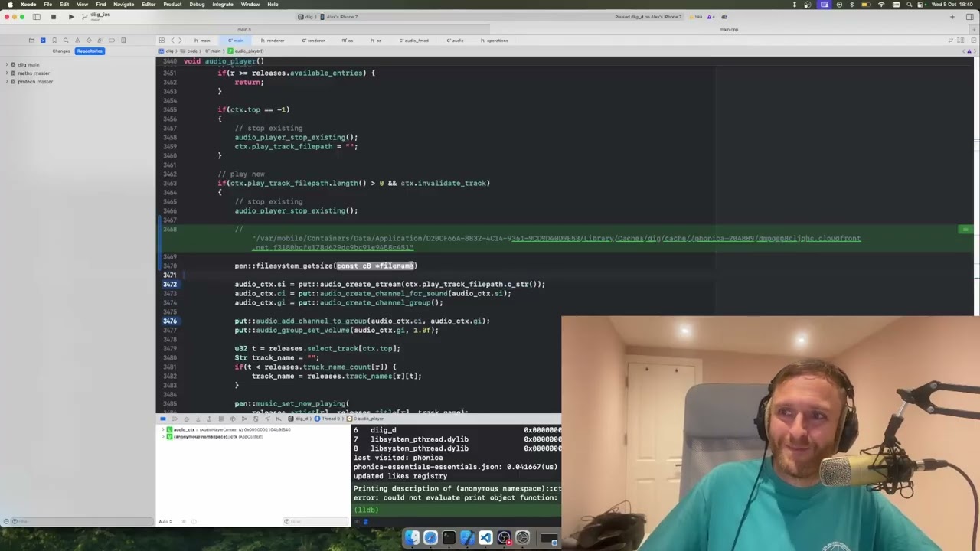Image resolution: width=980 pixels, height=551 pixels.
Task: Step into in the debug bar
Action: tap(198, 419)
